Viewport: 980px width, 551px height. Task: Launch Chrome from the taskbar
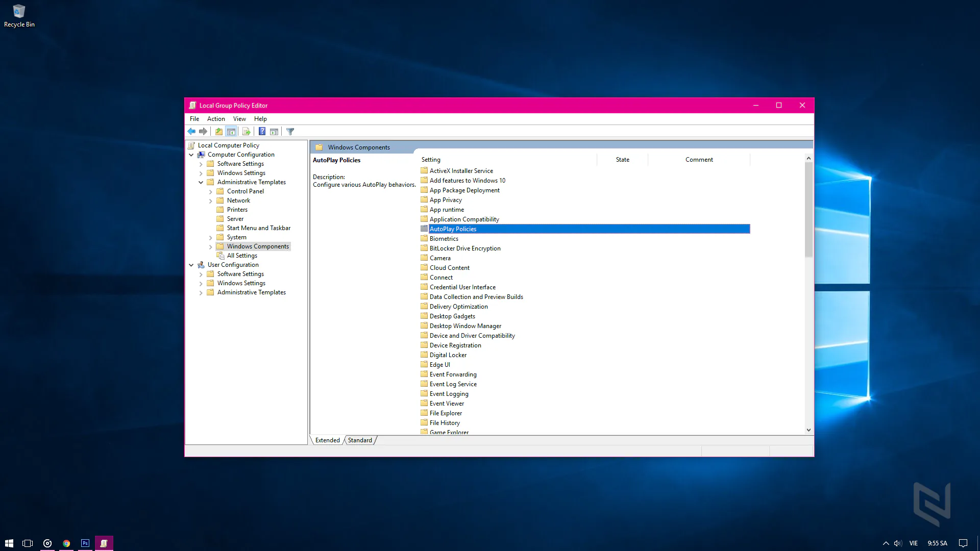[66, 543]
